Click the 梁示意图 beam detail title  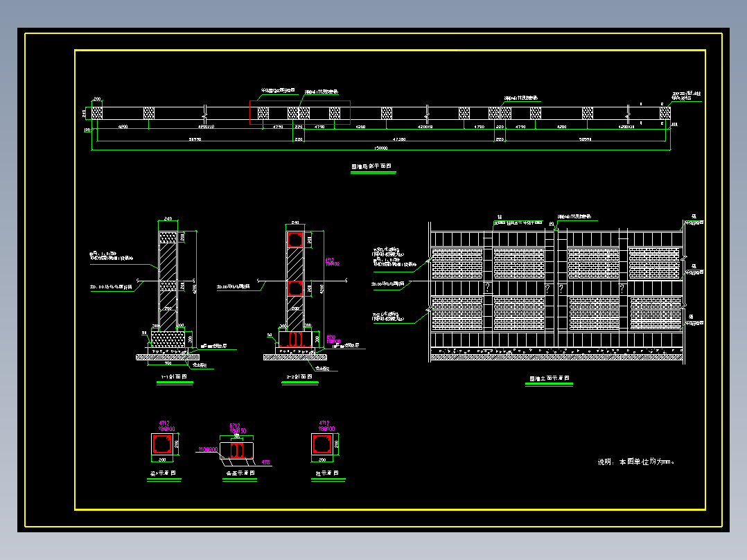163,473
